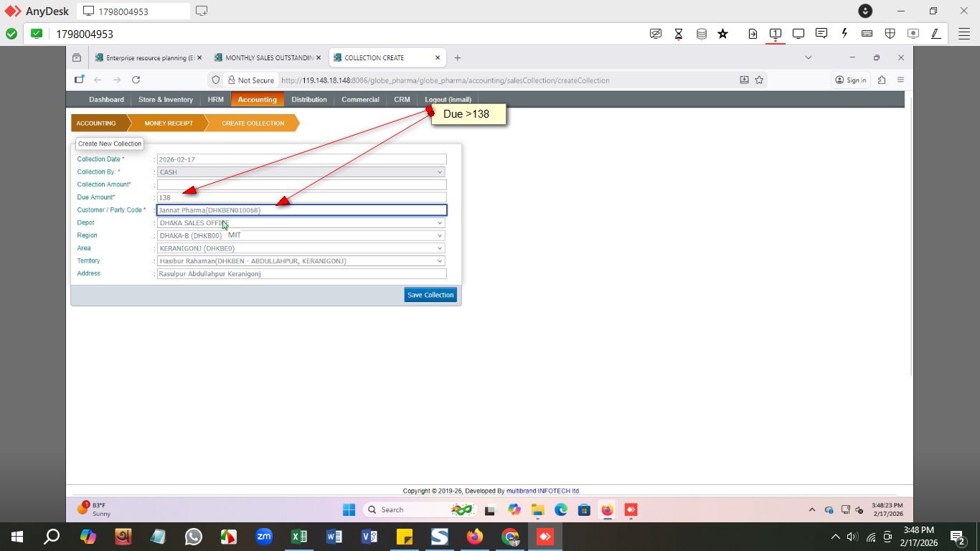The image size is (980, 551).
Task: Open the Collection By CASH dropdown
Action: (x=301, y=172)
